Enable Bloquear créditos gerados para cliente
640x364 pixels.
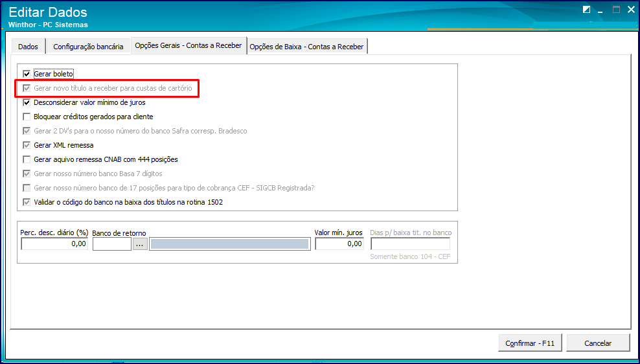coord(27,117)
